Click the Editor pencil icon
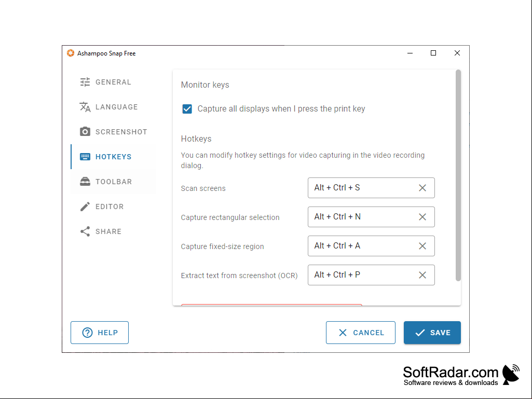 pyautogui.click(x=85, y=207)
